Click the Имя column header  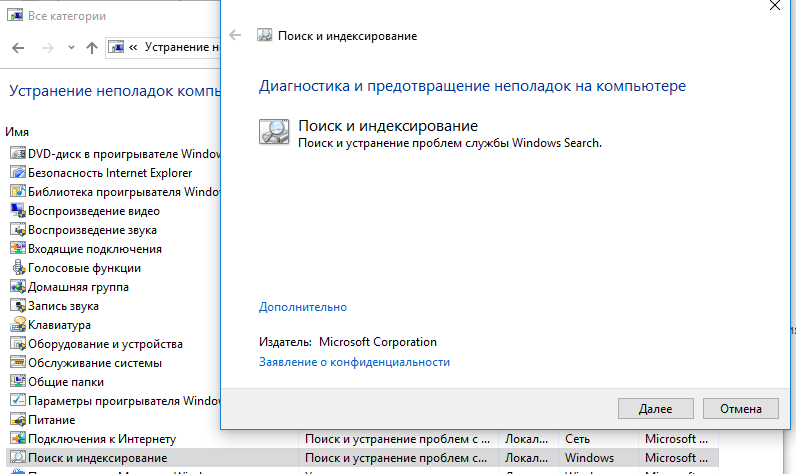tap(17, 132)
